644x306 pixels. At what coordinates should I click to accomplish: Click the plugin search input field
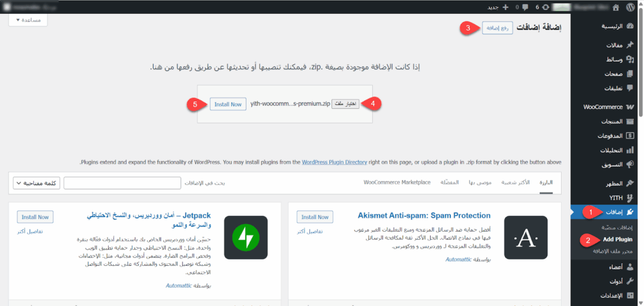pos(125,183)
